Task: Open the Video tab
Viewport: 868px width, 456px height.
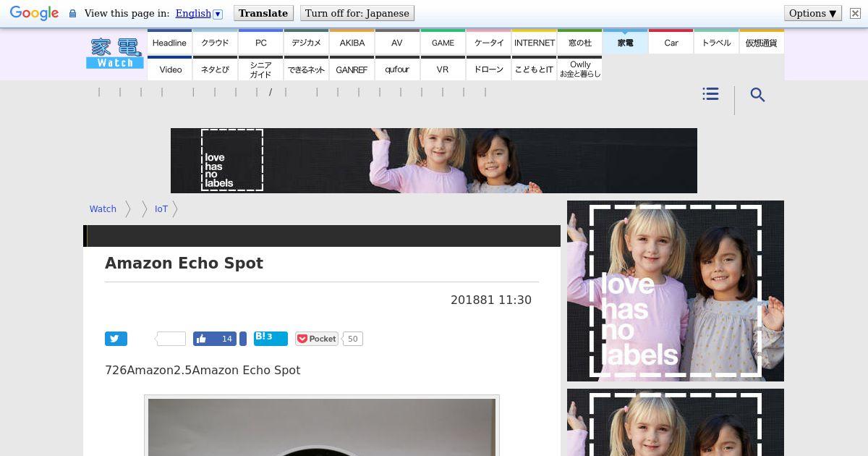Action: click(x=169, y=69)
